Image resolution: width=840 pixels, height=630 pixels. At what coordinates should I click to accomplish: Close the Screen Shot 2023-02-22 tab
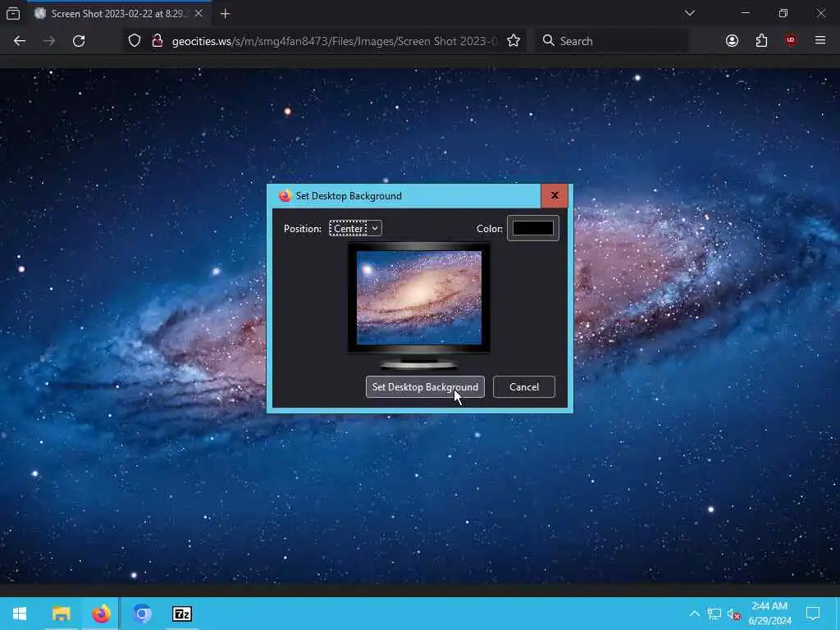199,13
